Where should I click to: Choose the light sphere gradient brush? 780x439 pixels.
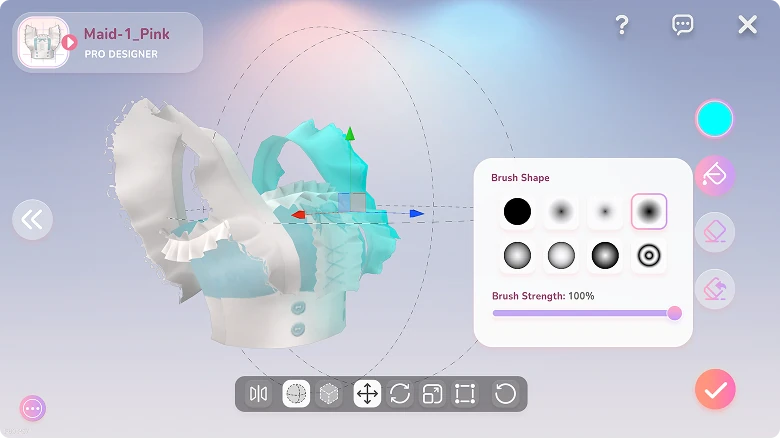pos(561,256)
